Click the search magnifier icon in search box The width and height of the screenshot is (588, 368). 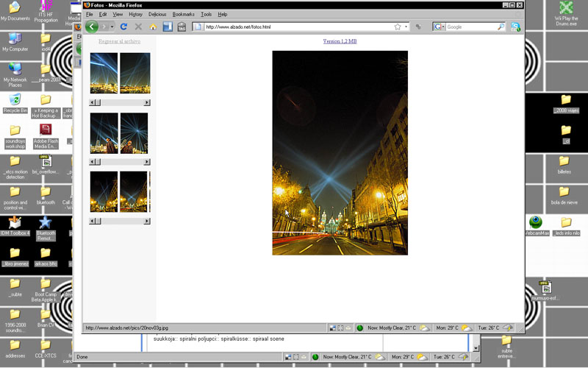click(501, 27)
